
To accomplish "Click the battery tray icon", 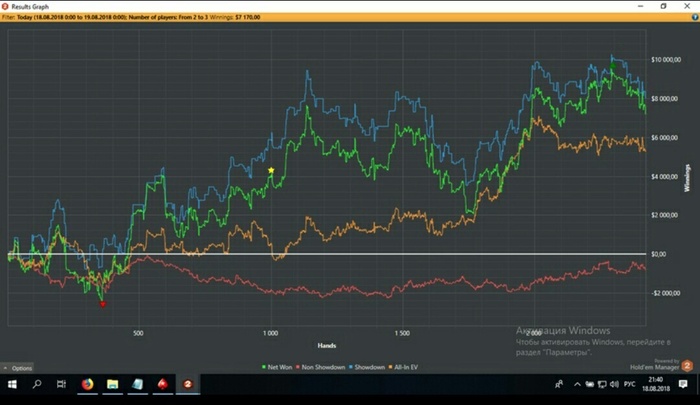I will (x=590, y=384).
